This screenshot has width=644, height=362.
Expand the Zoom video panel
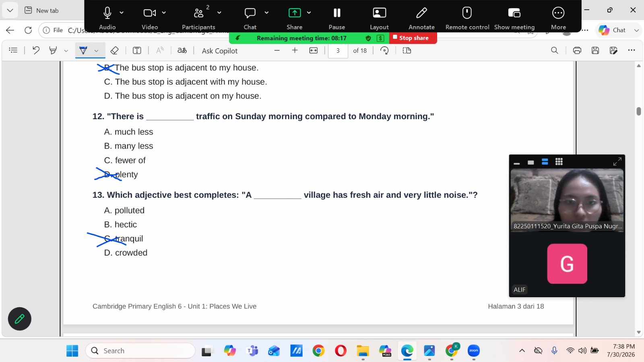click(617, 161)
